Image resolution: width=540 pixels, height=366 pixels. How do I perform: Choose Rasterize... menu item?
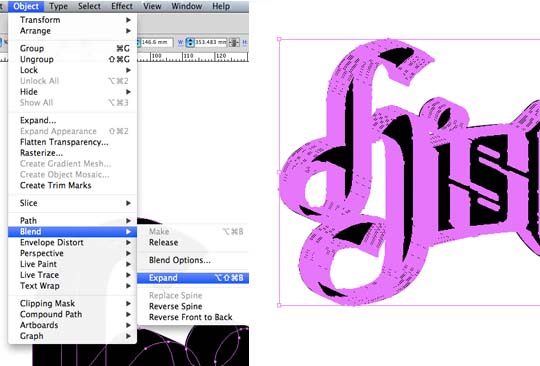[x=72, y=153]
